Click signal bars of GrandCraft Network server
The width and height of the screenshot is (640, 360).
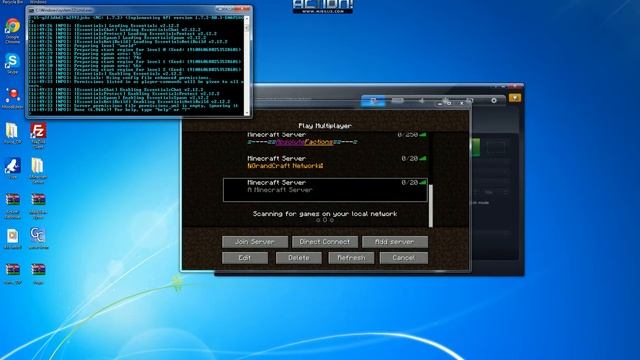coord(423,158)
